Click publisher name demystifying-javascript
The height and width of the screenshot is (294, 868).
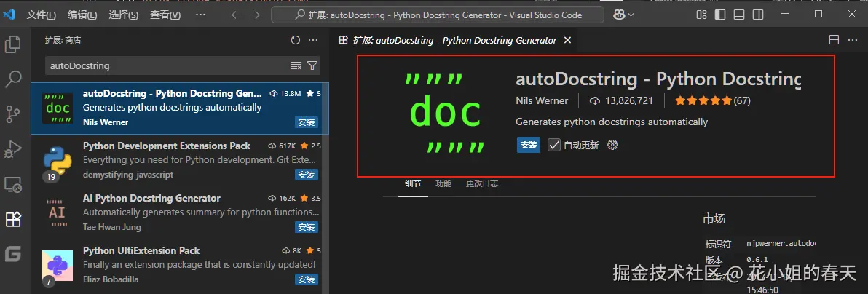pyautogui.click(x=128, y=175)
